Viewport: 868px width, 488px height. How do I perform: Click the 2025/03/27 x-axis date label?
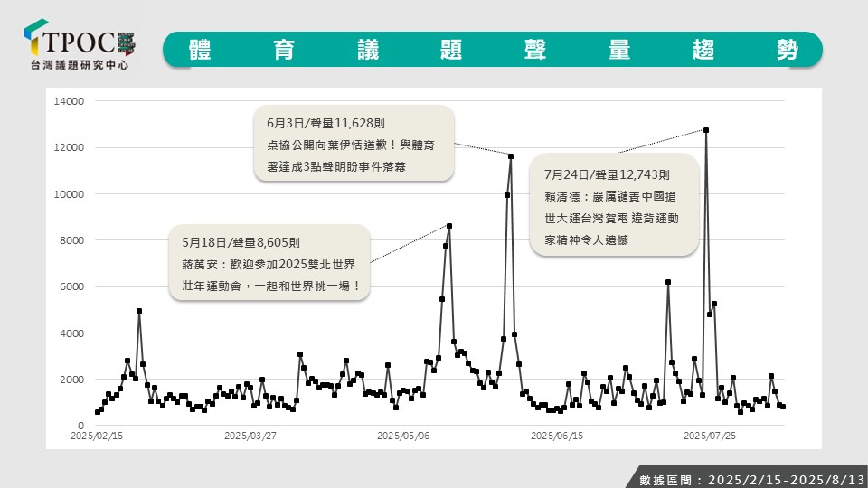coord(250,436)
